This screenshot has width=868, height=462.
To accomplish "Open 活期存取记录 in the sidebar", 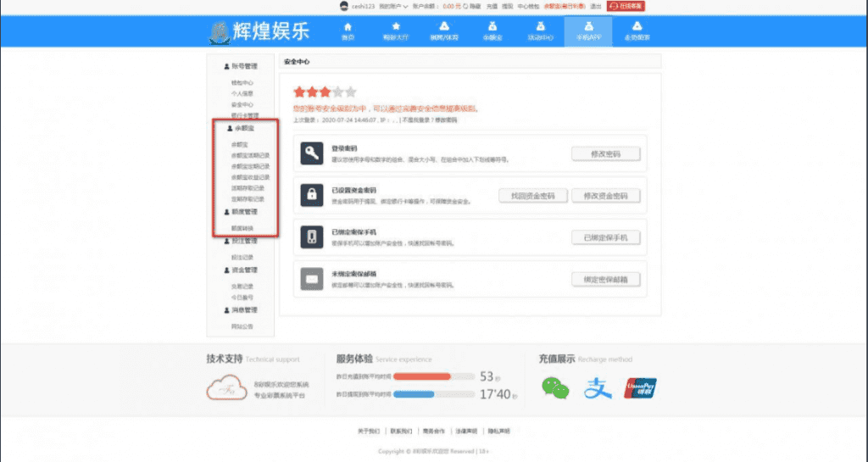I will [248, 188].
